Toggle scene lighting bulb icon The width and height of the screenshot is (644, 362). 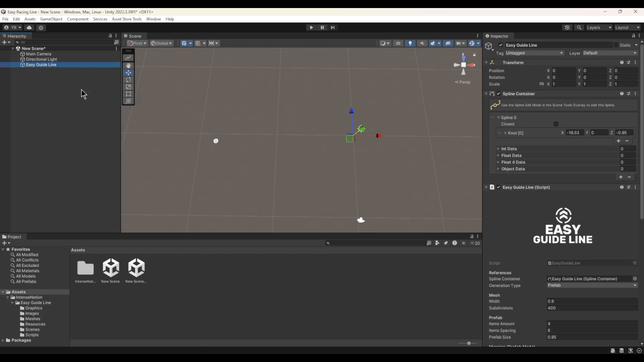click(x=410, y=43)
